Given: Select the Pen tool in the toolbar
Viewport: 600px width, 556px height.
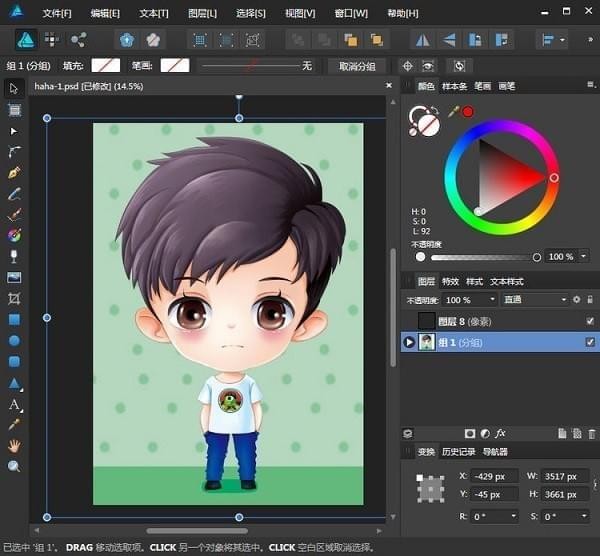Looking at the screenshot, I should tap(14, 172).
